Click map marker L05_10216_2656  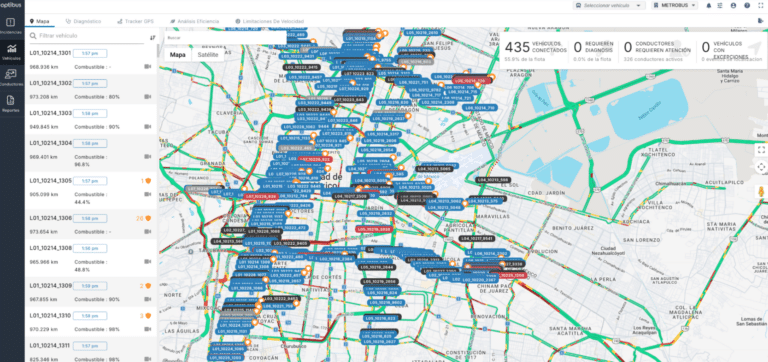point(379,282)
